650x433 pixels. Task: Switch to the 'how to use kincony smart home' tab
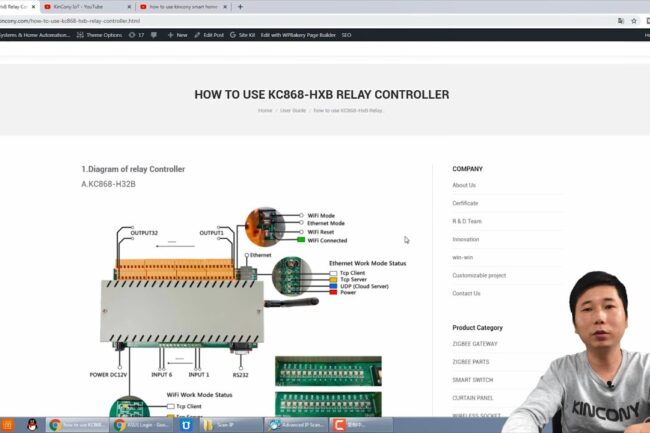coord(183,7)
